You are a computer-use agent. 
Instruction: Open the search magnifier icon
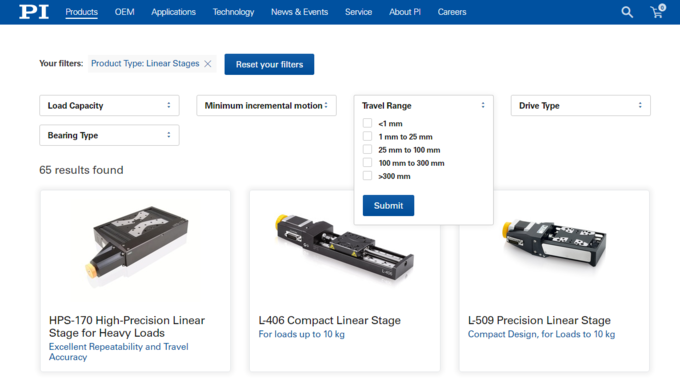point(627,12)
